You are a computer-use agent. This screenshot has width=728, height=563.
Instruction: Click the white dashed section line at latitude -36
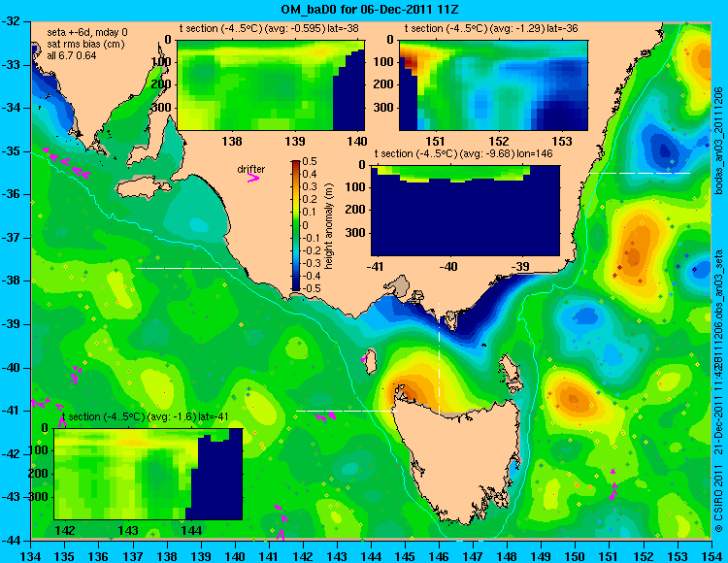pyautogui.click(x=640, y=173)
